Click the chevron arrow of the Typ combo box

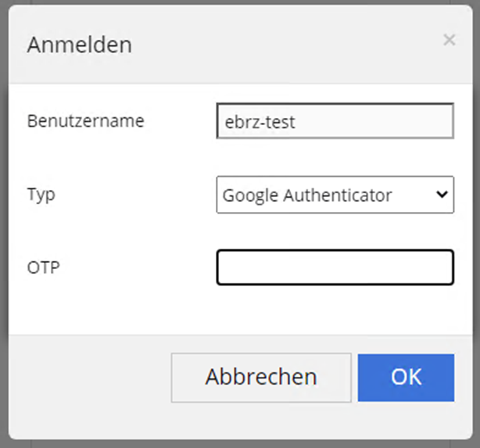[442, 194]
